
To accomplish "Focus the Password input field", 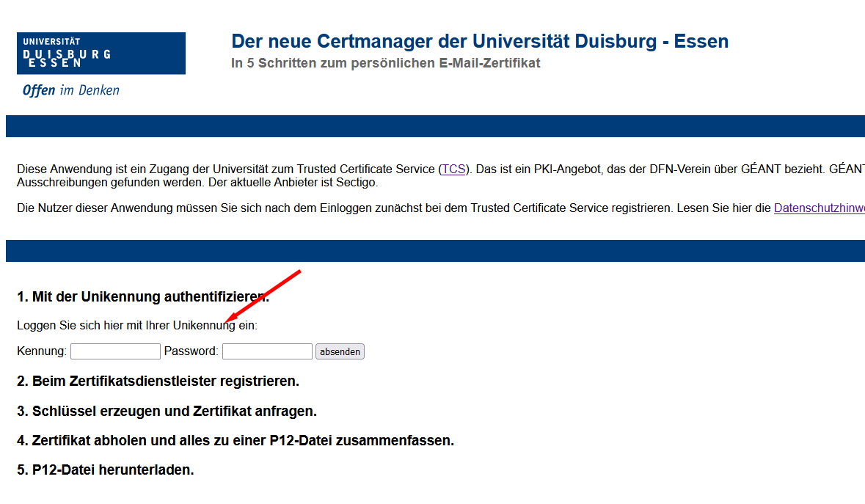I will pyautogui.click(x=267, y=351).
